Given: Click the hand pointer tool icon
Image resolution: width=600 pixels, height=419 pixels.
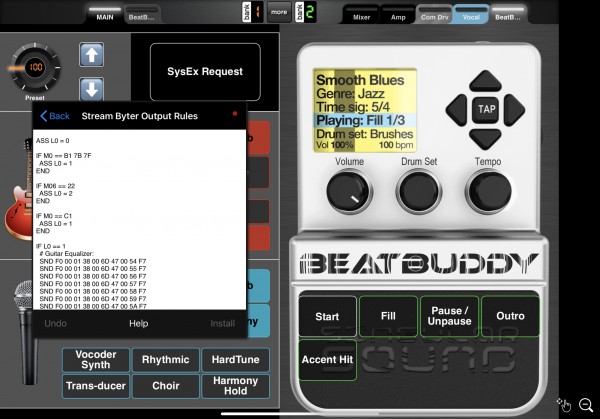Looking at the screenshot, I should pyautogui.click(x=564, y=405).
